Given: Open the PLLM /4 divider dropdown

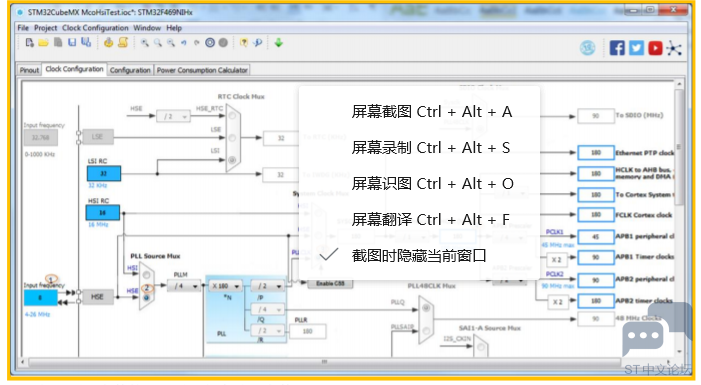Looking at the screenshot, I should point(184,286).
